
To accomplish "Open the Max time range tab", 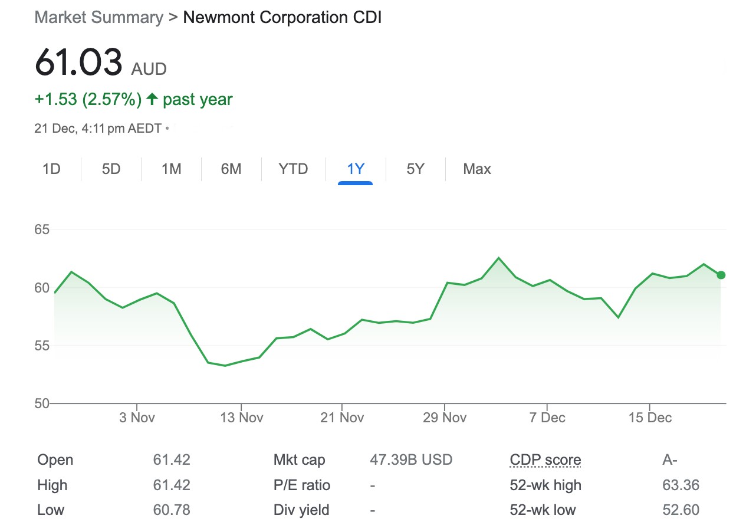I will (477, 169).
